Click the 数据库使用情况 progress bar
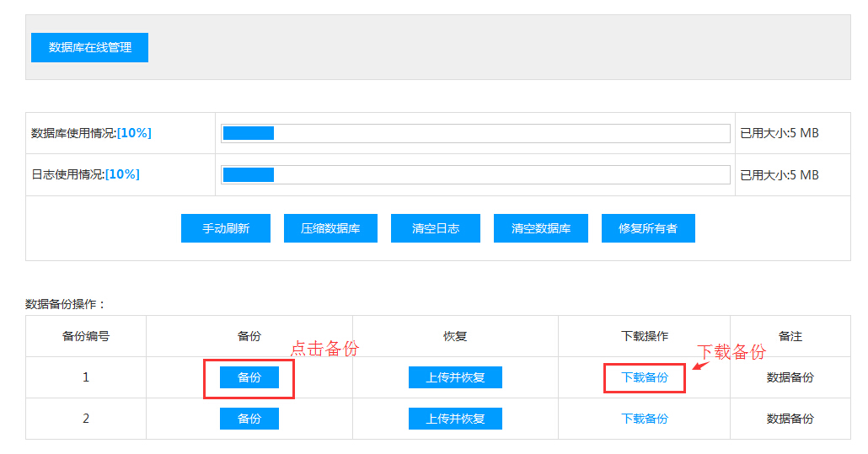Image resolution: width=868 pixels, height=454 pixels. point(475,133)
